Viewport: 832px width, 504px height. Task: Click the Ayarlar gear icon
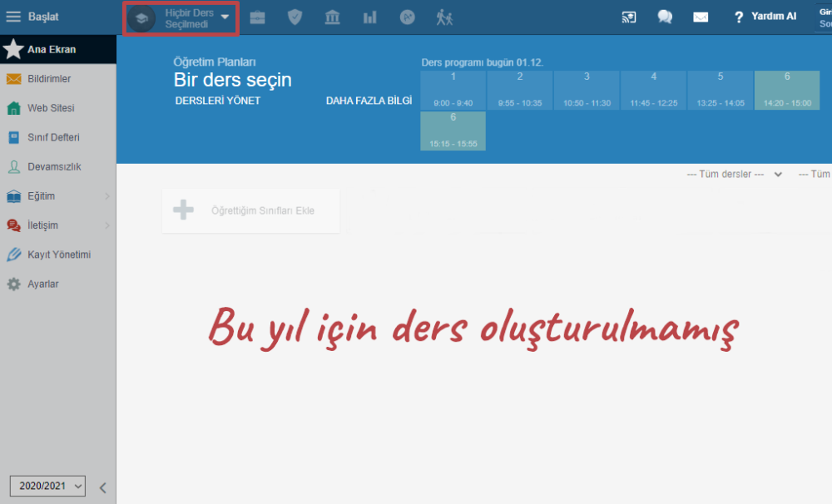tap(14, 284)
